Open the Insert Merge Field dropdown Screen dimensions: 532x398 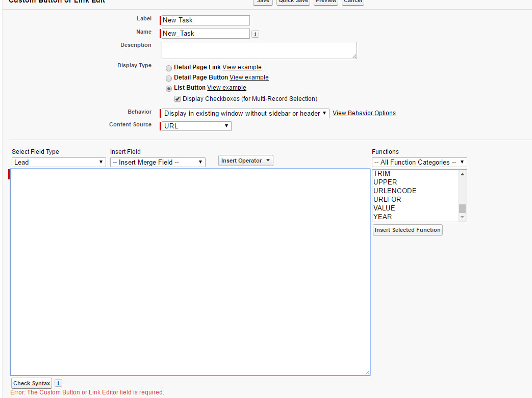pos(157,162)
